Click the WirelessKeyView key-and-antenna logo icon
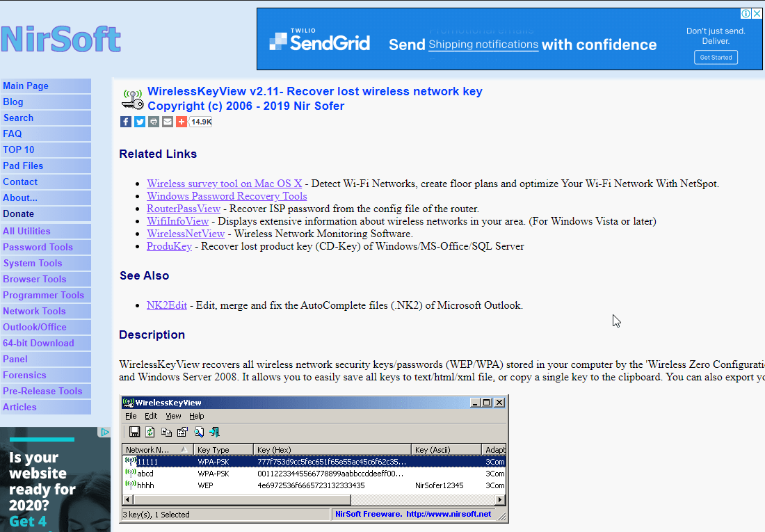The width and height of the screenshot is (765, 532). (x=133, y=99)
